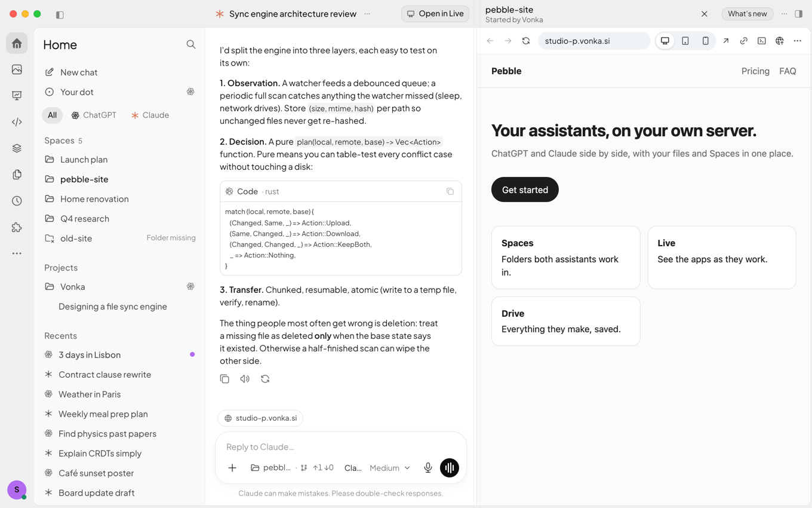Image resolution: width=812 pixels, height=508 pixels.
Task: Copy Claude's response below the message
Action: [224, 379]
